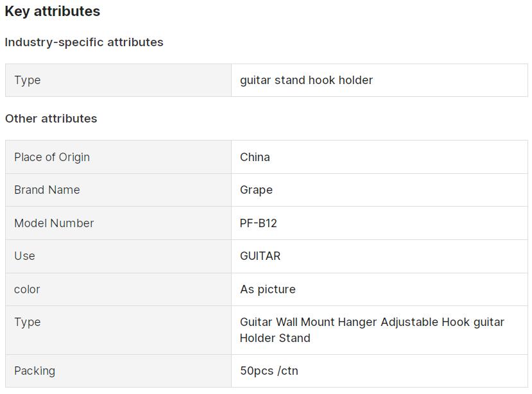Image resolution: width=532 pixels, height=394 pixels.
Task: Select the 'Use' attribute label
Action: 24,256
